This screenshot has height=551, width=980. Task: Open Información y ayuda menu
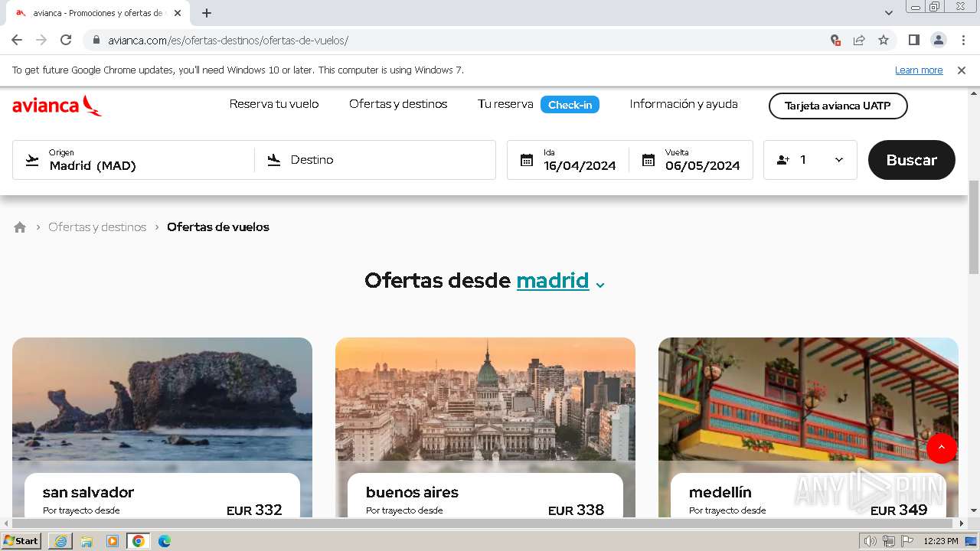pos(684,104)
